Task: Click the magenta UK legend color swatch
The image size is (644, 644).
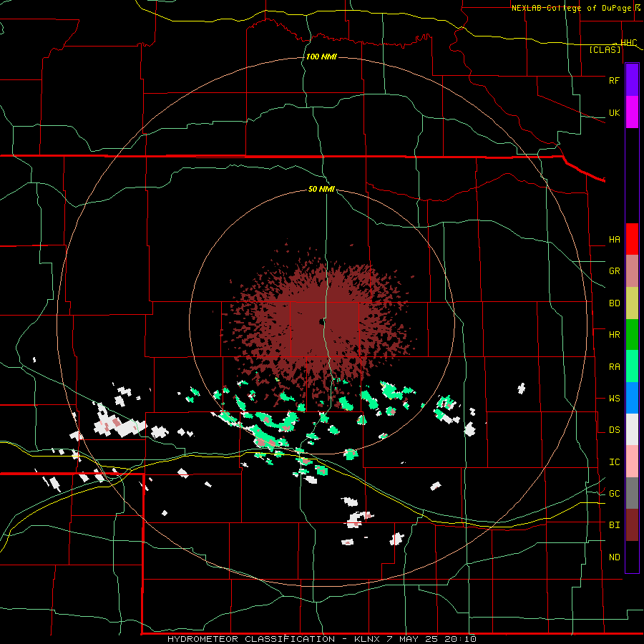Action: 632,112
